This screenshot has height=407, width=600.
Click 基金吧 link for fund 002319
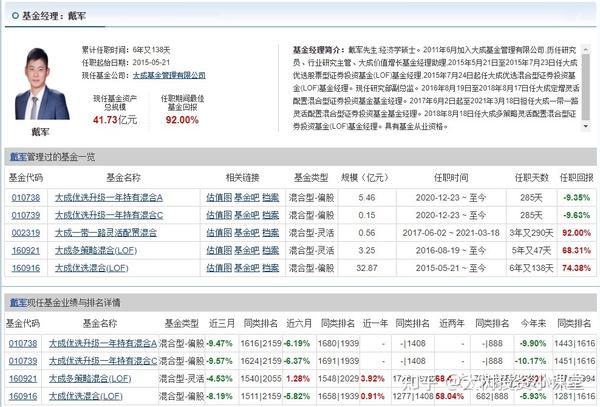point(247,233)
